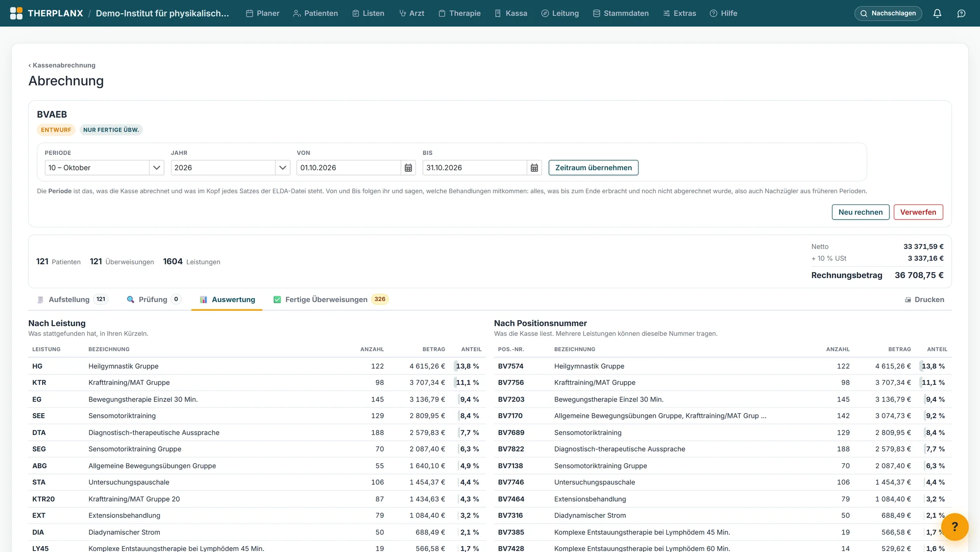Go back via Kassenabrechnung breadcrumb link
The width and height of the screenshot is (980, 552).
62,65
